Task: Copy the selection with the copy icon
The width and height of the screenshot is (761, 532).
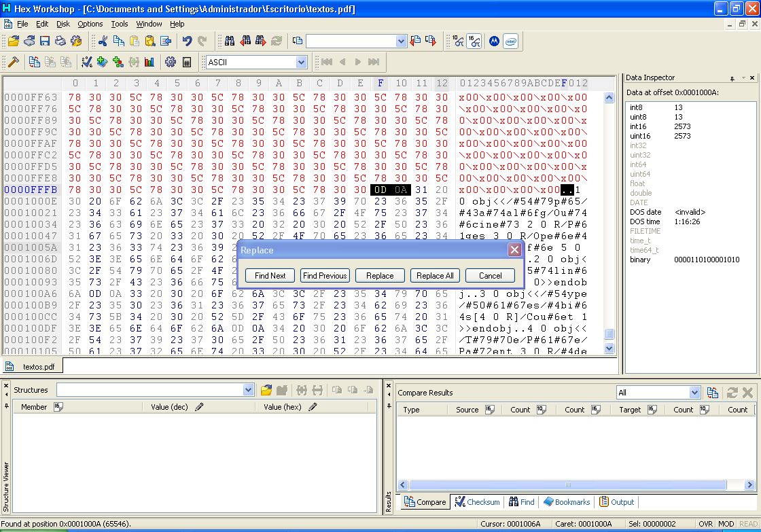Action: coord(118,41)
